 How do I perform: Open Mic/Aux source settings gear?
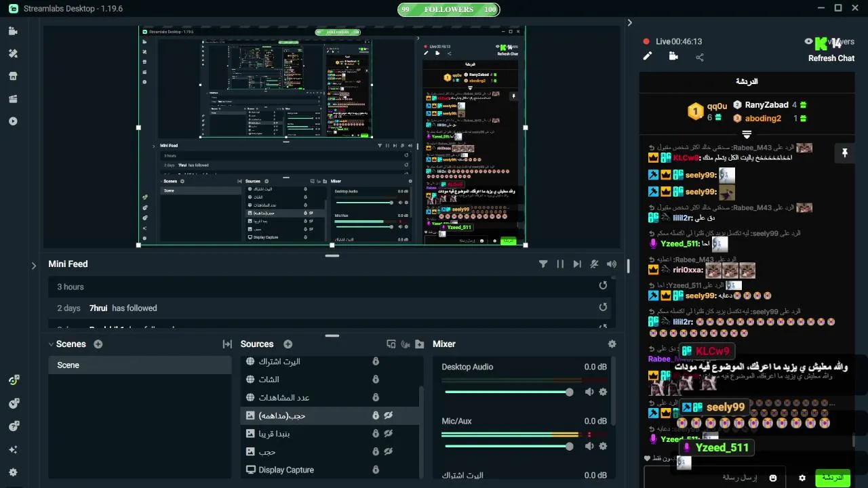(x=603, y=446)
